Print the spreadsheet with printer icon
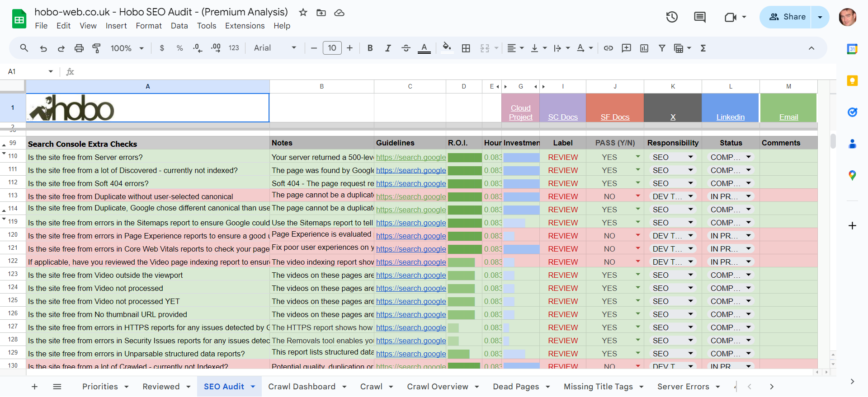 point(79,48)
